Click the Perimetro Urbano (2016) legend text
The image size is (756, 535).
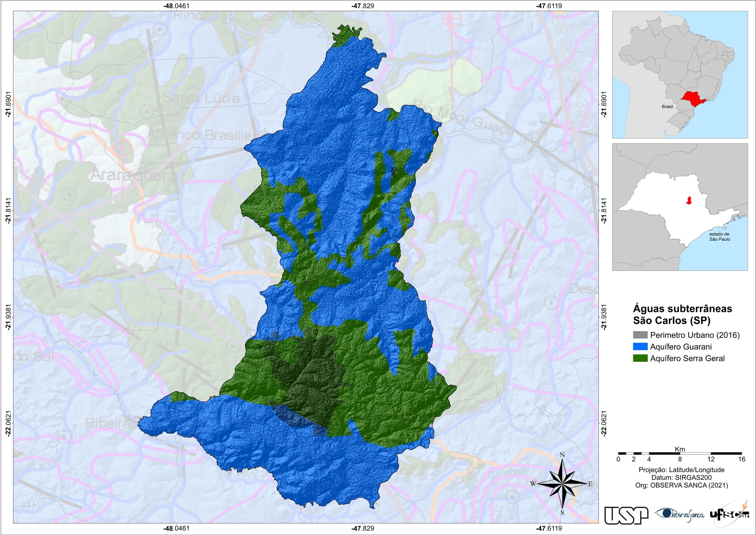pyautogui.click(x=695, y=335)
